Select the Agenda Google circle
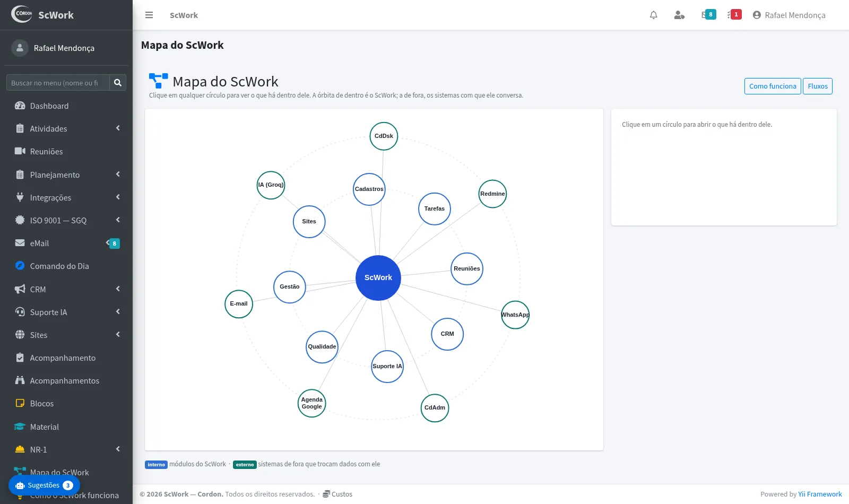This screenshot has height=504, width=849. (312, 403)
